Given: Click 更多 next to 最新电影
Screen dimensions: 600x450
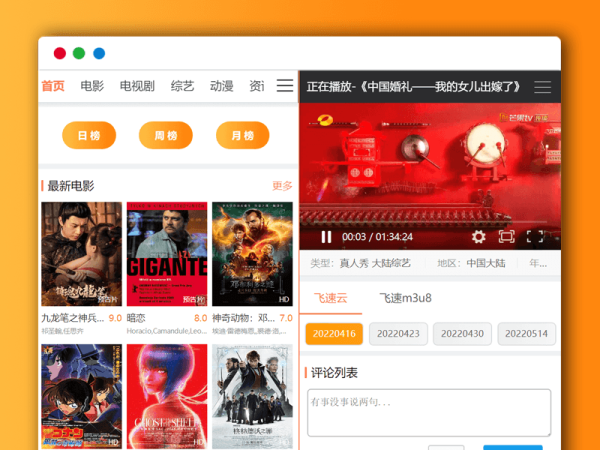Looking at the screenshot, I should tap(282, 186).
